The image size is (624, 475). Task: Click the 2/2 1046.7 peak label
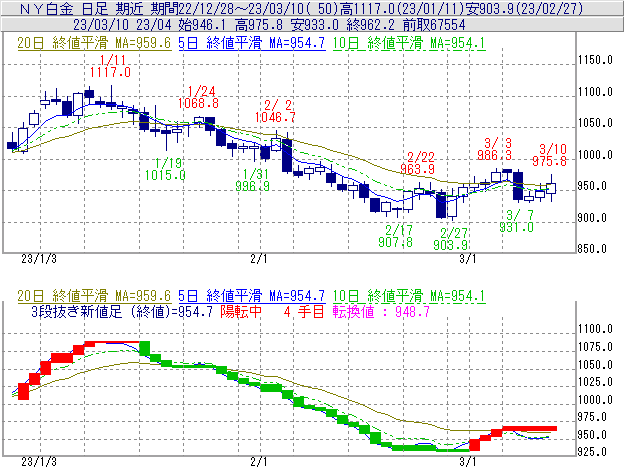[275, 111]
